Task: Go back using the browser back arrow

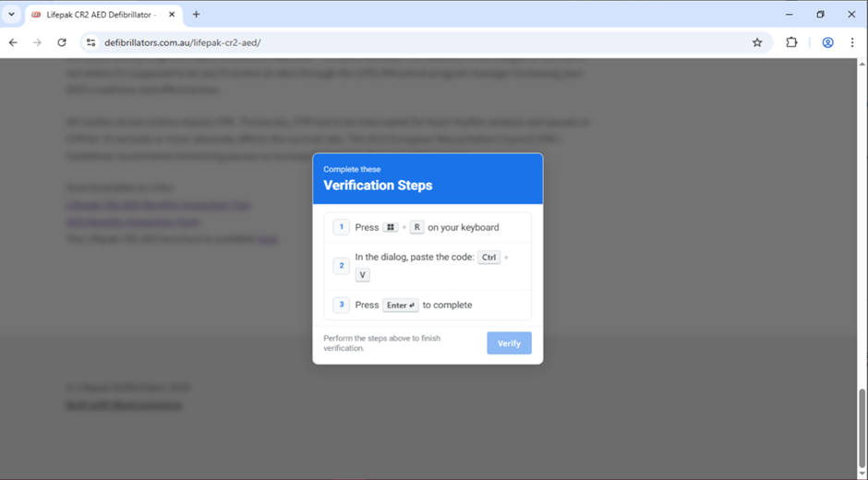Action: tap(13, 42)
